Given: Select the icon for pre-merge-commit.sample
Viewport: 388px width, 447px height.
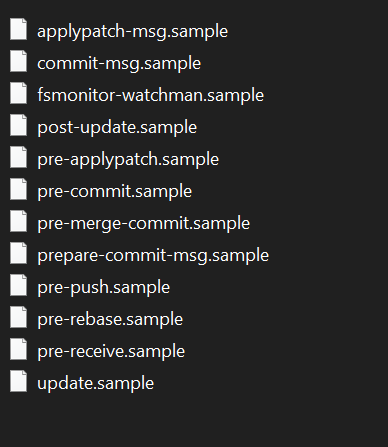Looking at the screenshot, I should pyautogui.click(x=18, y=221).
